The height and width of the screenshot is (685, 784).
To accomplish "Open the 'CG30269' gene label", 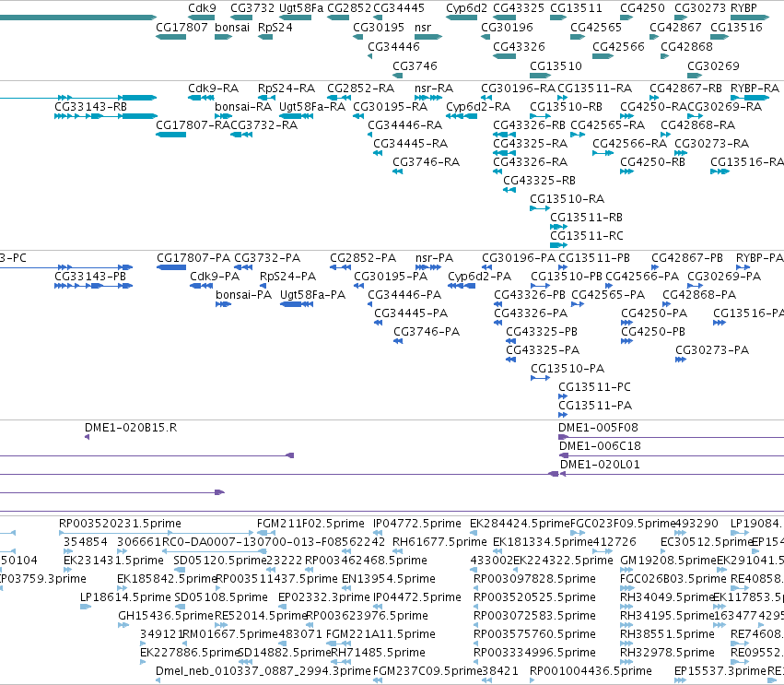I will coord(713,66).
